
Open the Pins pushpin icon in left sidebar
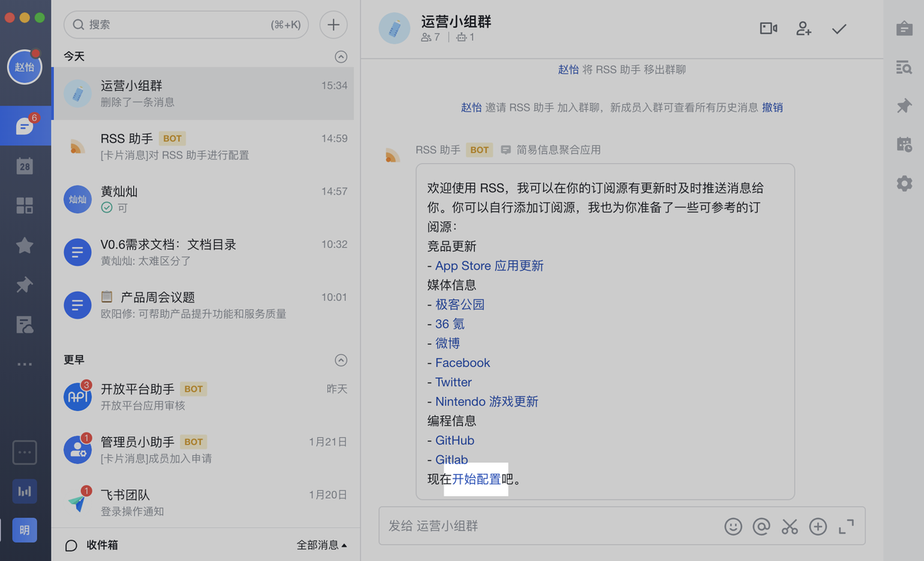(x=25, y=285)
